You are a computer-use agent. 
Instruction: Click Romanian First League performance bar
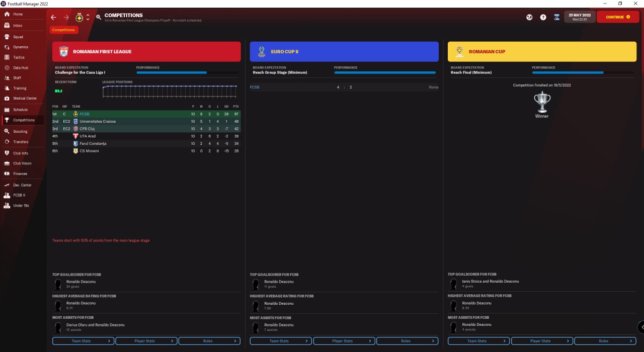tap(187, 73)
